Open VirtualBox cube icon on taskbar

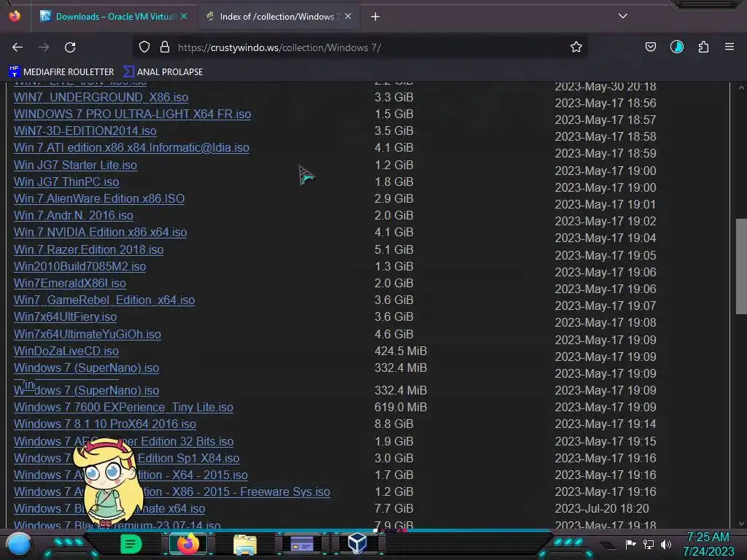(357, 544)
